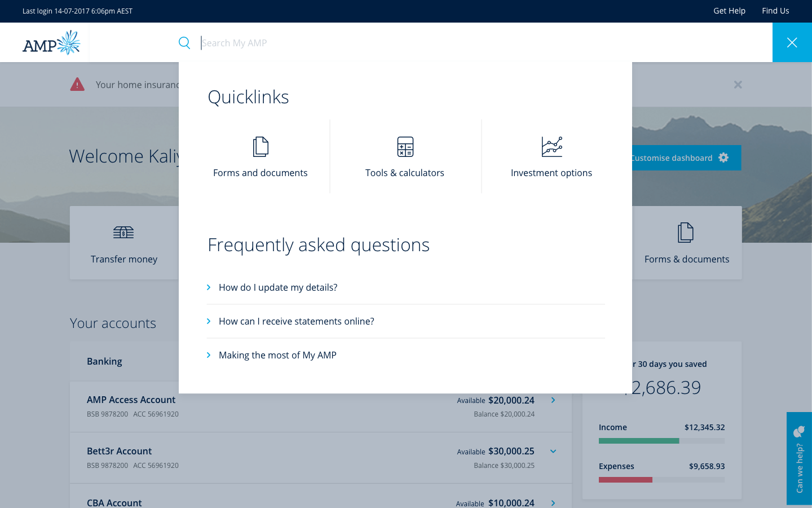This screenshot has height=508, width=812.
Task: Click chevron beside Making the most of My AMP
Action: [x=209, y=355]
